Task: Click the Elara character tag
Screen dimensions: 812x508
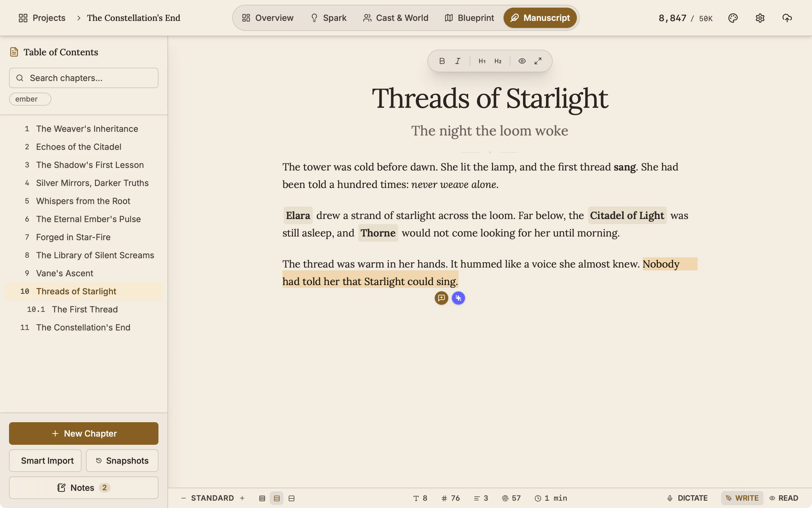Action: click(298, 215)
